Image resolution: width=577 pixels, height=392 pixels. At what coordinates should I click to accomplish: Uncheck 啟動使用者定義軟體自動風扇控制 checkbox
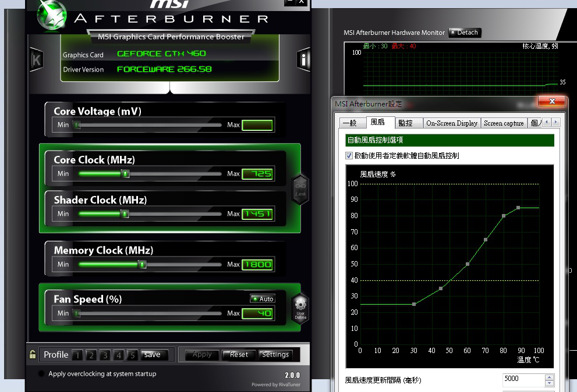(x=349, y=155)
